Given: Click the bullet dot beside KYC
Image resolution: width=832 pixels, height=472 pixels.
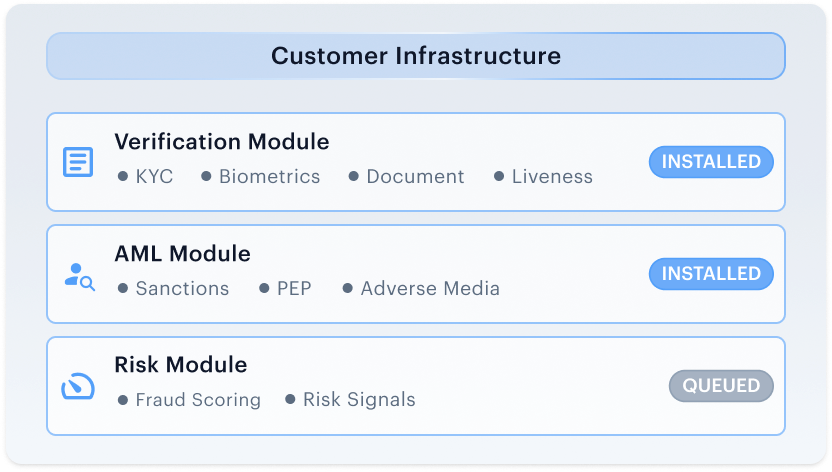Looking at the screenshot, I should [x=123, y=176].
